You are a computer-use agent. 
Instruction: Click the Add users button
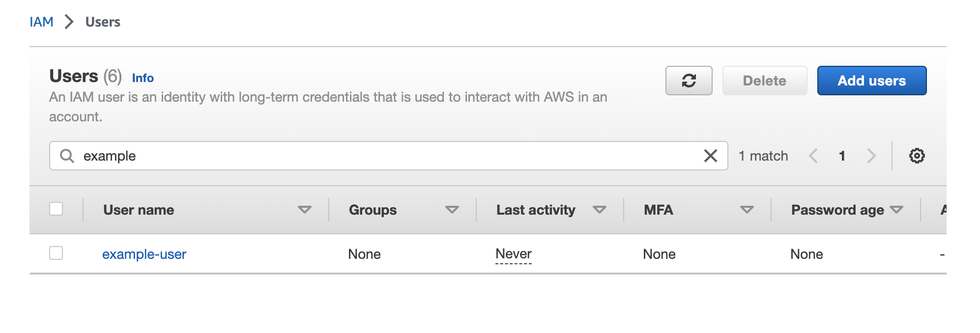pyautogui.click(x=871, y=81)
